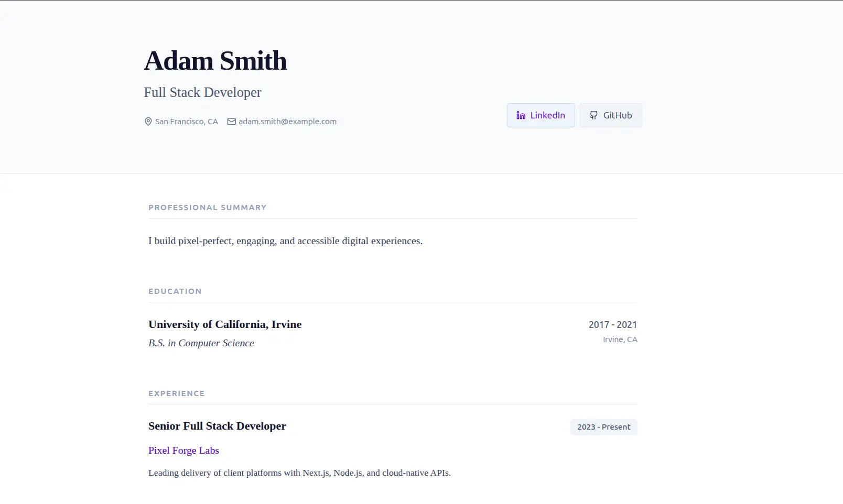The height and width of the screenshot is (504, 843).
Task: Click the Full Stack Developer subtitle
Action: point(202,93)
